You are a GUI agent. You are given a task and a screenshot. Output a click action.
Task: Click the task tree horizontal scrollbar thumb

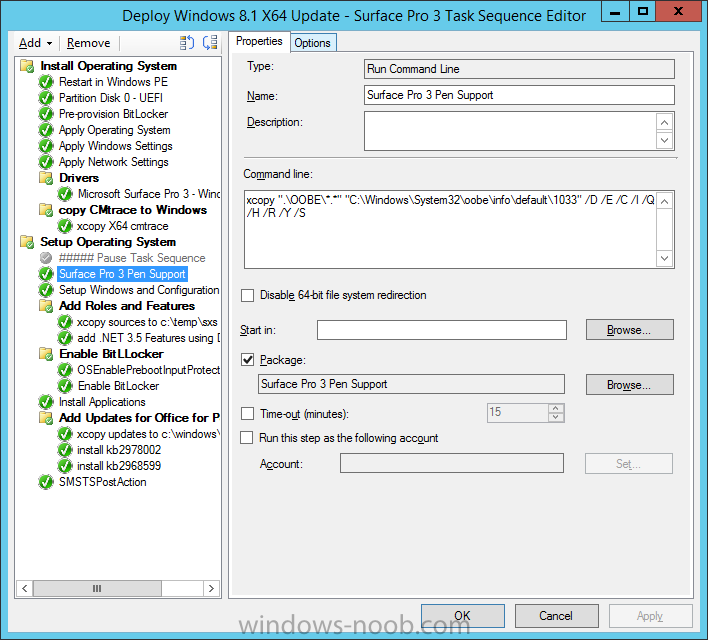[97, 589]
